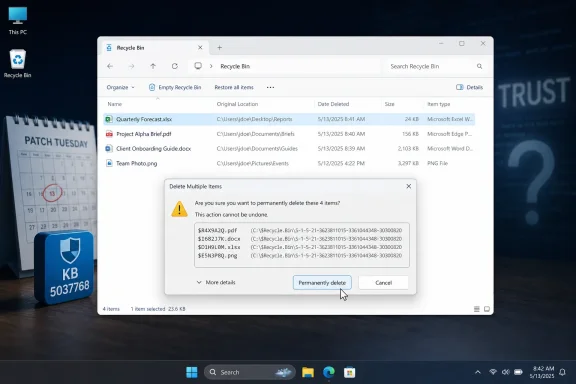The height and width of the screenshot is (384, 576).
Task: Close the Delete Multiple Items dialog
Action: coord(408,186)
